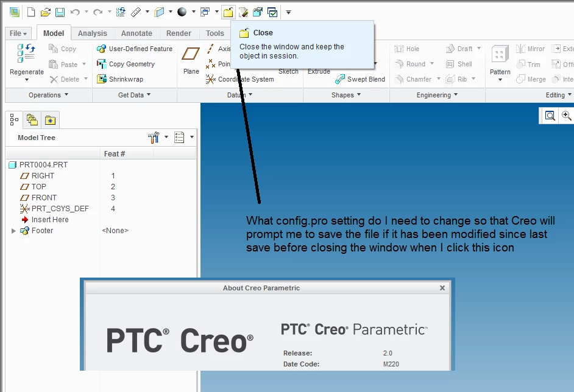Image resolution: width=574 pixels, height=392 pixels.
Task: Click the Copy button in Operations
Action: click(63, 49)
